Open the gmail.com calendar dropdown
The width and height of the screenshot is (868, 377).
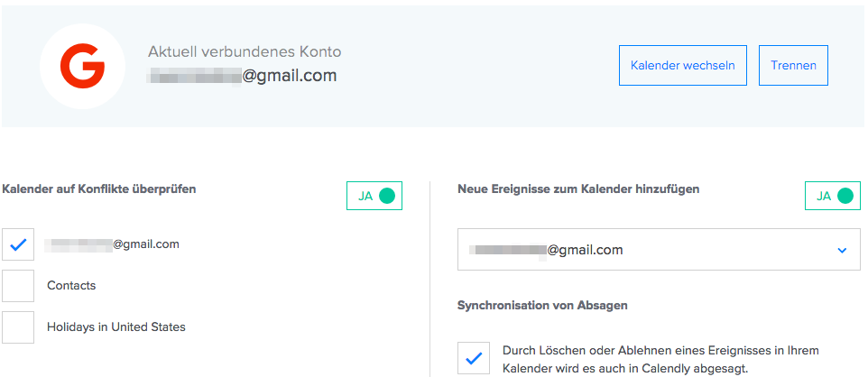click(659, 250)
